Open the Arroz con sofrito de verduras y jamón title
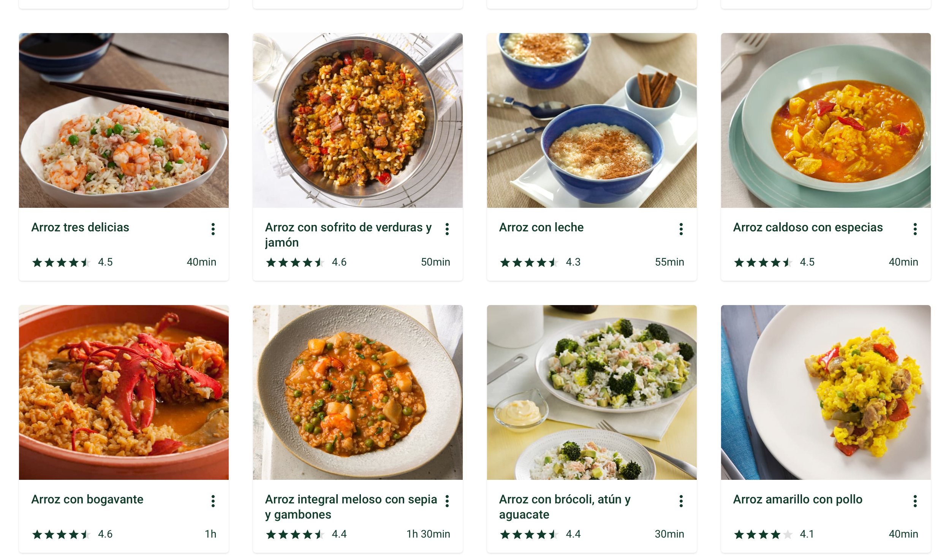This screenshot has width=946, height=560. [x=348, y=235]
